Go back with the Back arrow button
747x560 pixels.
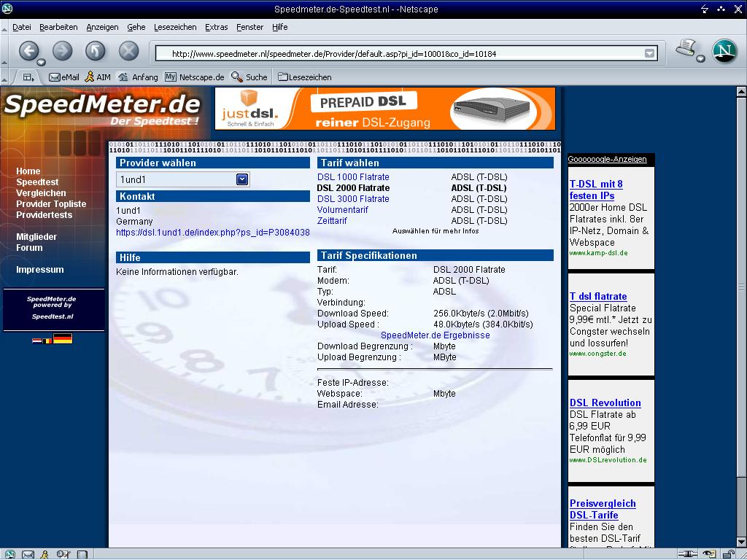point(28,51)
